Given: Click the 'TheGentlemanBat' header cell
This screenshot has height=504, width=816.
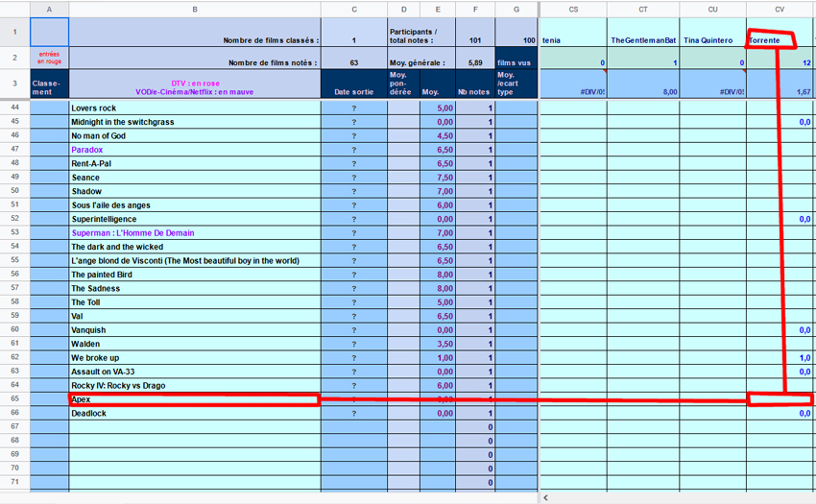Looking at the screenshot, I should (643, 33).
